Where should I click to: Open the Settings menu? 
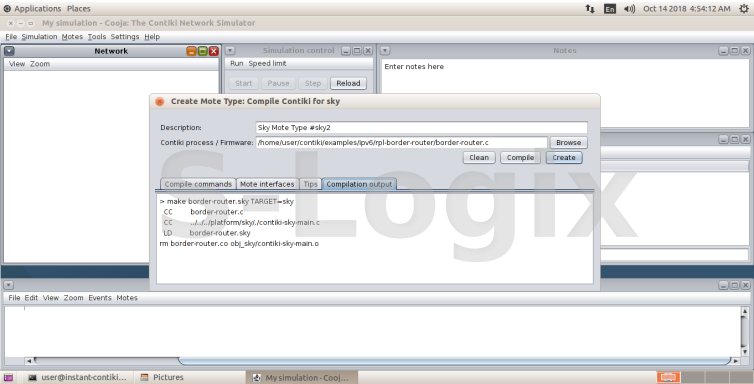(x=125, y=37)
